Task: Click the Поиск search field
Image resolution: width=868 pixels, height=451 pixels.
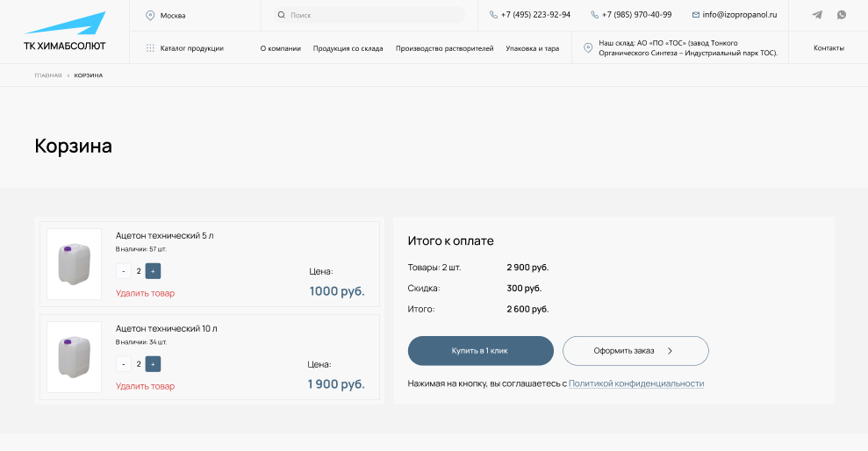Action: 369,15
